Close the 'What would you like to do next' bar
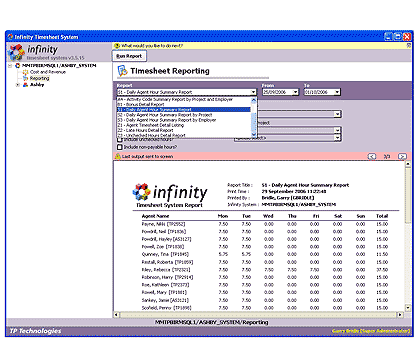The width and height of the screenshot is (420, 363). tap(409, 45)
